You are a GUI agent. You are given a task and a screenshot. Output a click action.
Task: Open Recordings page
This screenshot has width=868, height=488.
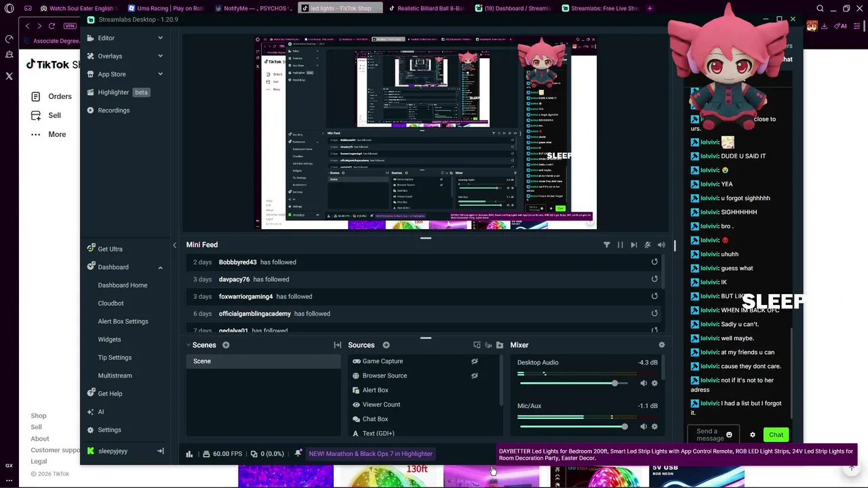[108, 110]
